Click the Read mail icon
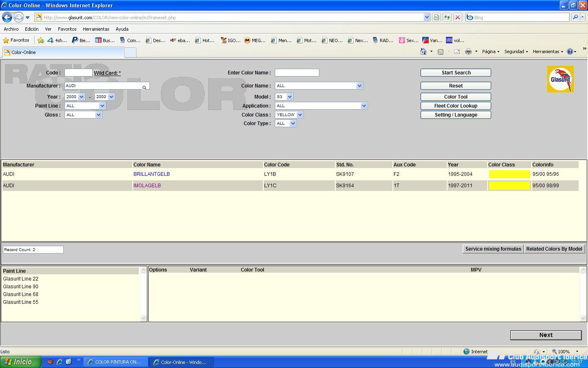 (457, 52)
